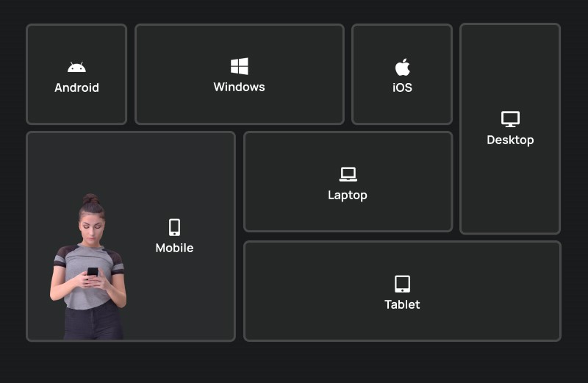Click empty area of Desktop card
Viewport: 588px width, 383px height.
point(510,187)
